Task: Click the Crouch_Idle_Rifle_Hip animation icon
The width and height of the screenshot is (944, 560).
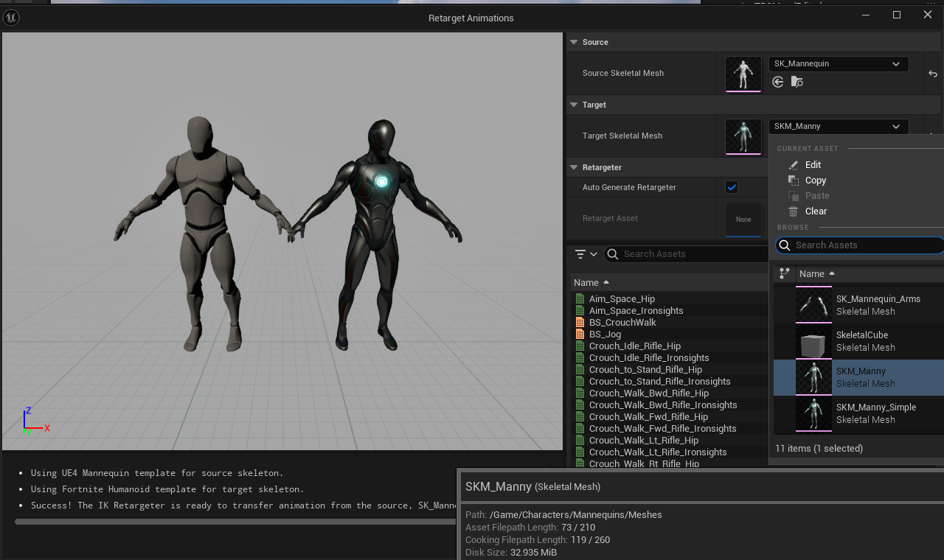Action: (580, 346)
